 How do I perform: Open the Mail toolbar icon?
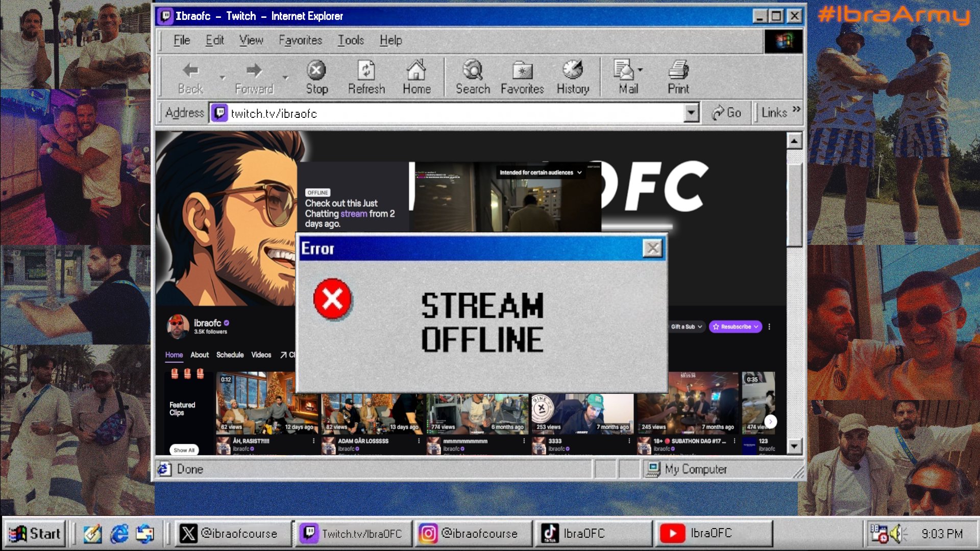coord(628,78)
